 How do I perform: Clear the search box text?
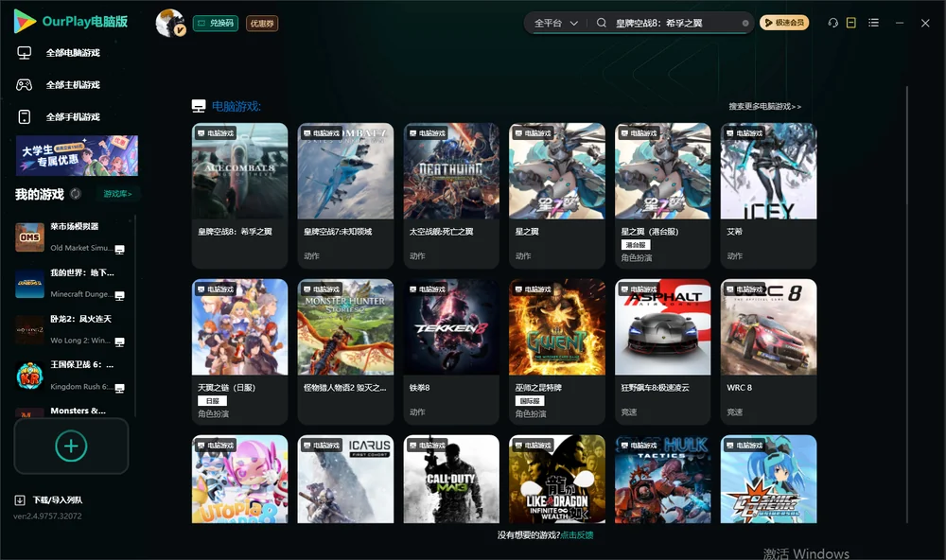[x=745, y=24]
